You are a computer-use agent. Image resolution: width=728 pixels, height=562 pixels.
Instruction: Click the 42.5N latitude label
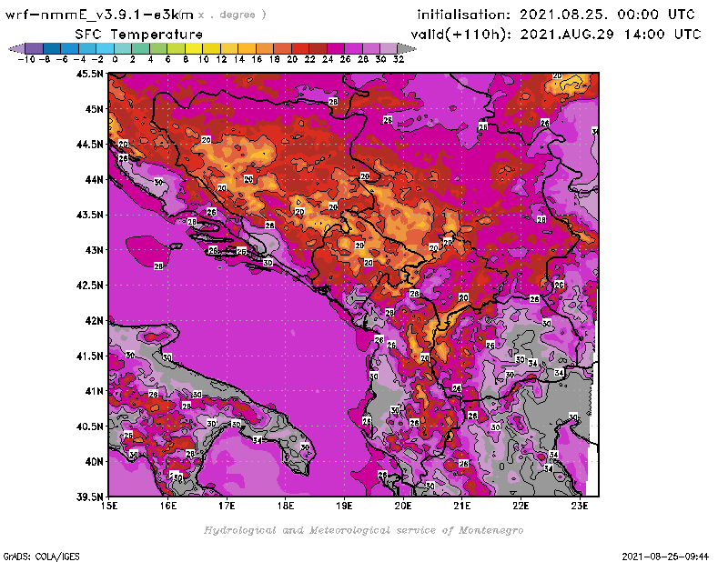(89, 286)
